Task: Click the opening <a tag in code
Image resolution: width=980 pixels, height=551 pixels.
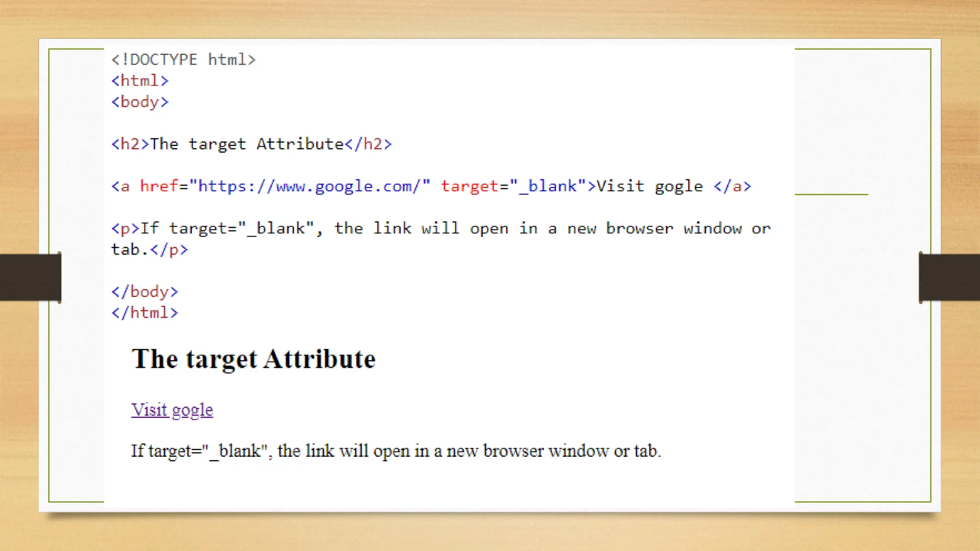Action: [121, 186]
